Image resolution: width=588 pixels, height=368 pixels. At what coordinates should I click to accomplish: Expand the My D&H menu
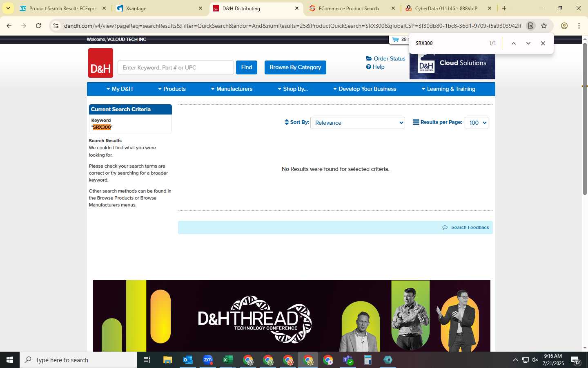[120, 89]
